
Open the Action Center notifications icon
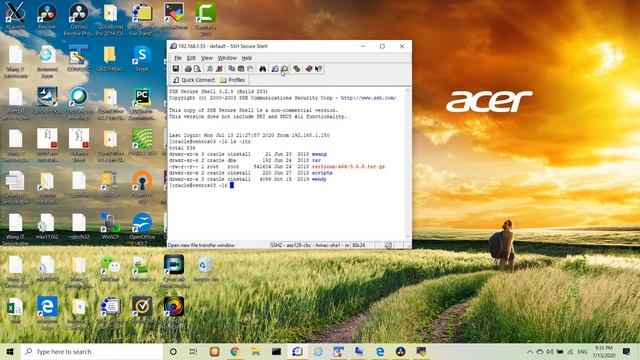click(626, 351)
